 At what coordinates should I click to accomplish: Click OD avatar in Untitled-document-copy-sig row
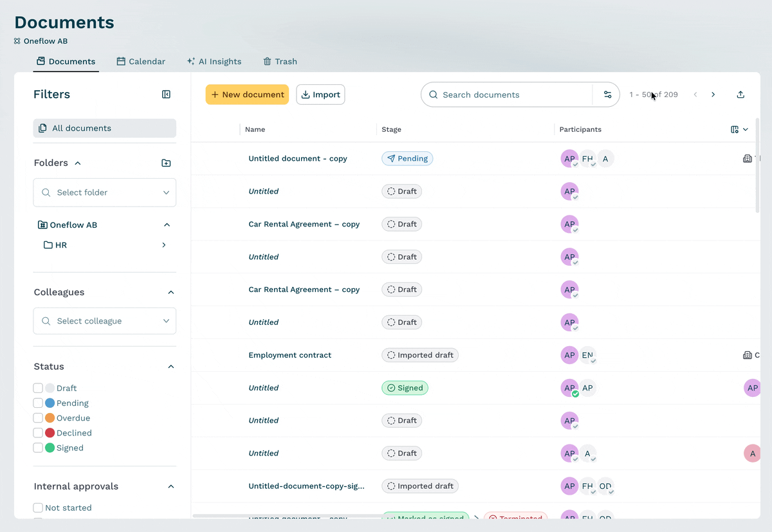click(605, 486)
